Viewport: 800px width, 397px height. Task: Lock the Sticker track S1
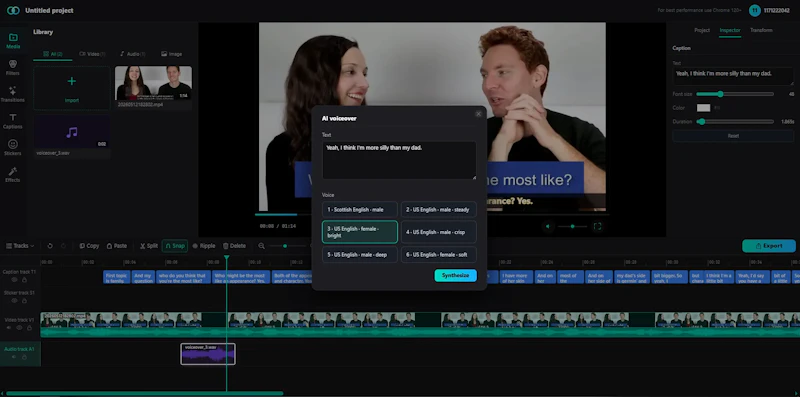point(24,301)
